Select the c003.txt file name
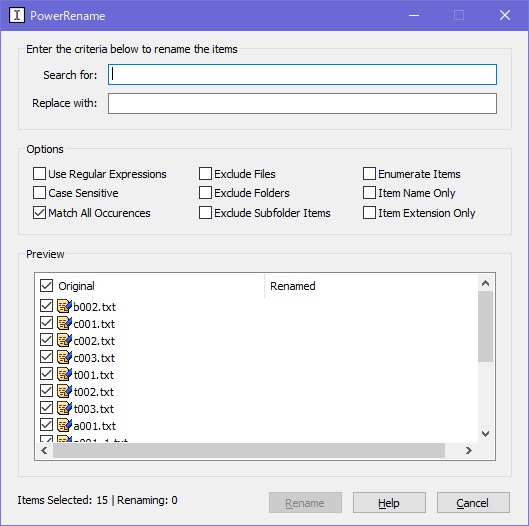The width and height of the screenshot is (529, 526). 94,358
